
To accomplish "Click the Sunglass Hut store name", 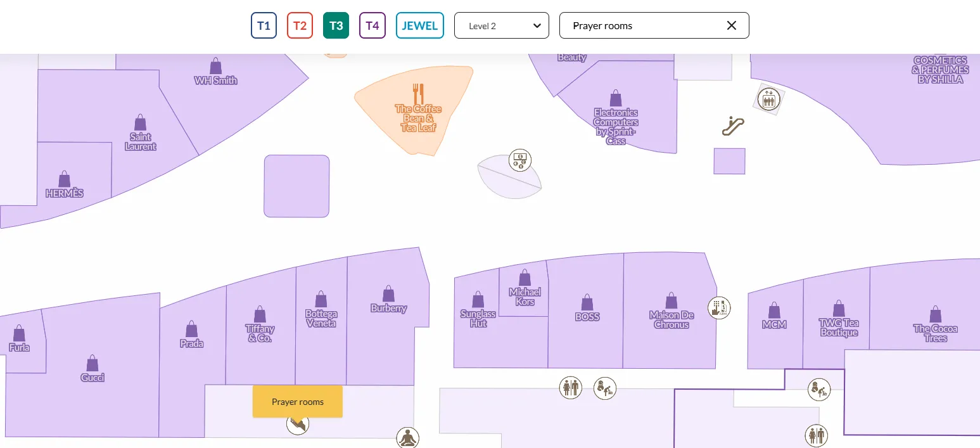I will pos(478,319).
